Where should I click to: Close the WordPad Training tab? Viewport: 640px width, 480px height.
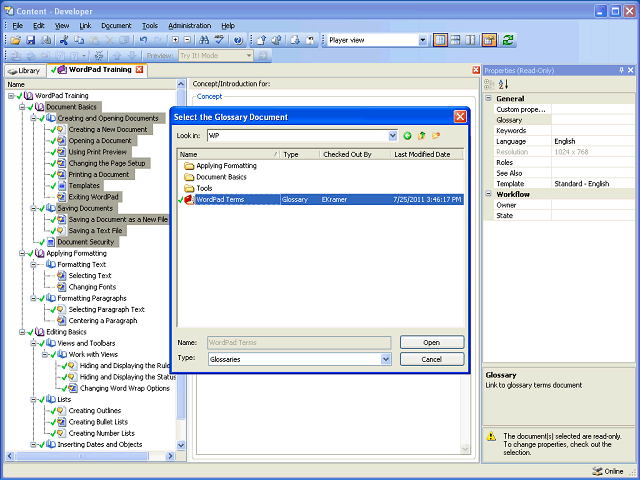pos(140,69)
